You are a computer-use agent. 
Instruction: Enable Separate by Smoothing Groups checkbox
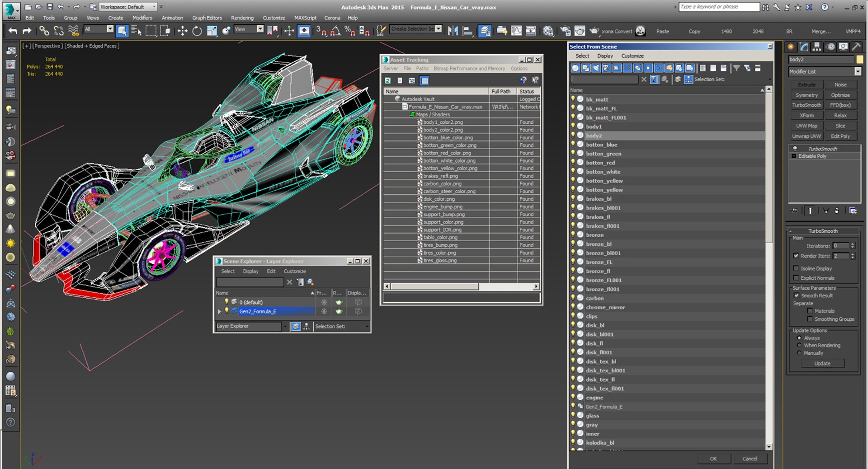tap(810, 319)
